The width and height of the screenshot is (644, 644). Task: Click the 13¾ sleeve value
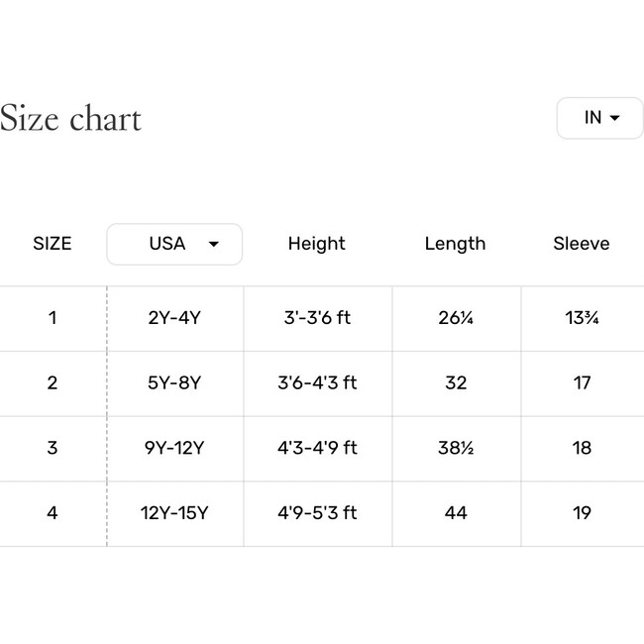(582, 318)
